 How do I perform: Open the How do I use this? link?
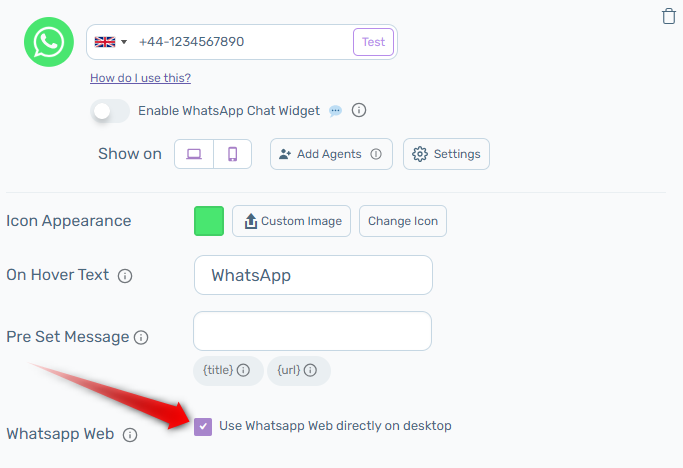tap(140, 78)
